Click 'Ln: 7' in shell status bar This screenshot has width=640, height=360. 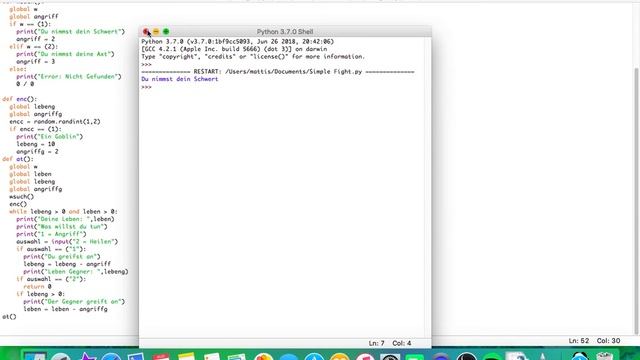tap(376, 343)
